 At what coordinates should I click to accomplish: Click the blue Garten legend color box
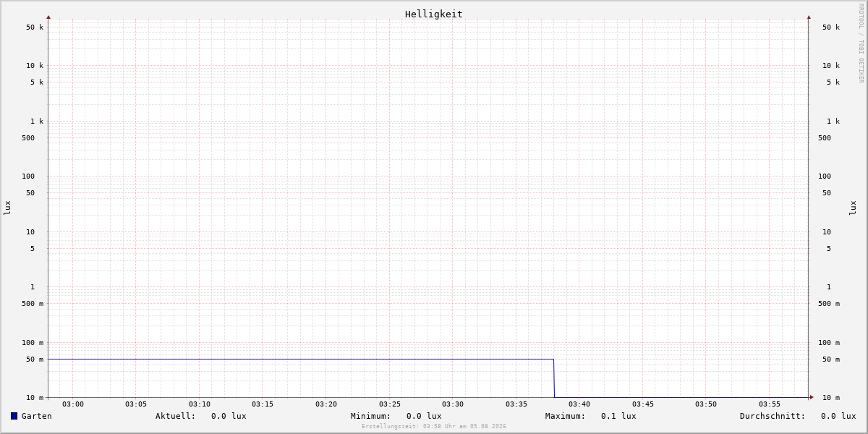pos(14,416)
